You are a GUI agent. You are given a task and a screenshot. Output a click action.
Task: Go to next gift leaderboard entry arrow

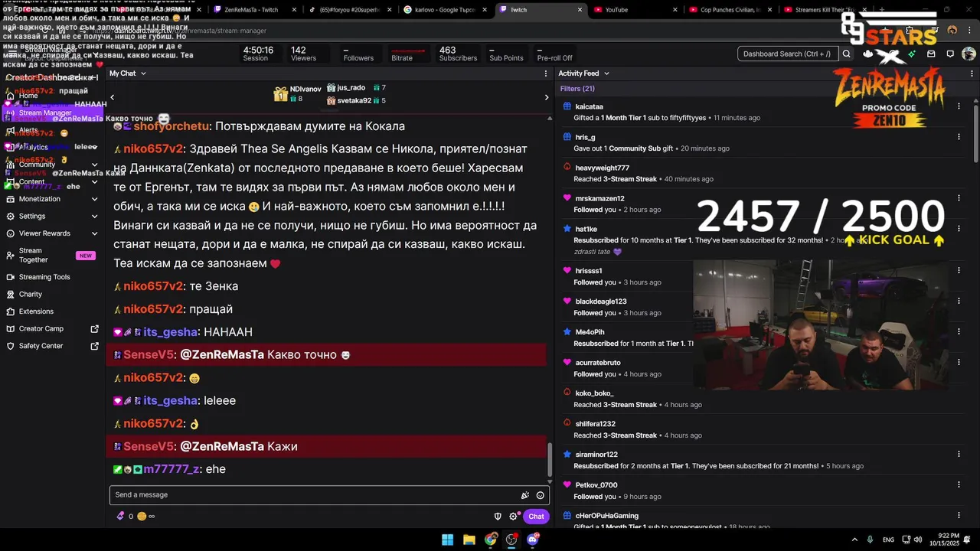[547, 97]
